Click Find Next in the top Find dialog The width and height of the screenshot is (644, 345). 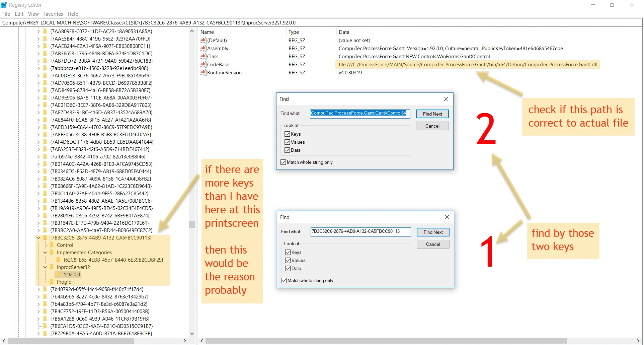[432, 114]
